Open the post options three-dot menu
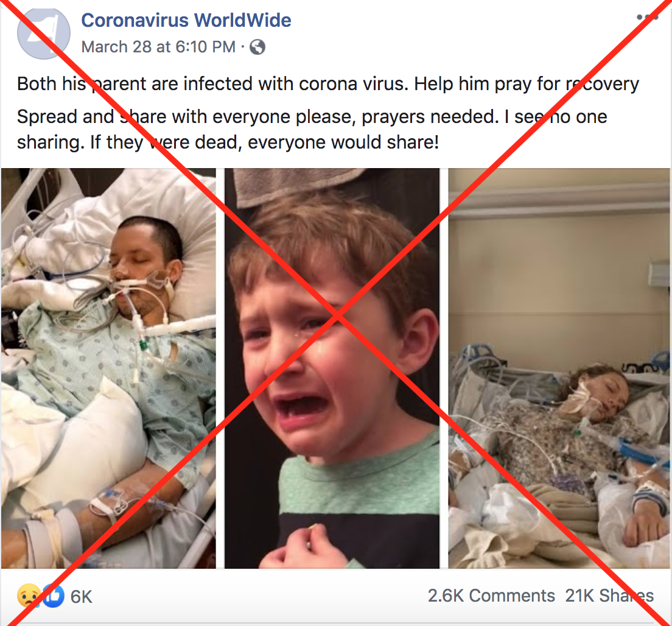 click(647, 17)
